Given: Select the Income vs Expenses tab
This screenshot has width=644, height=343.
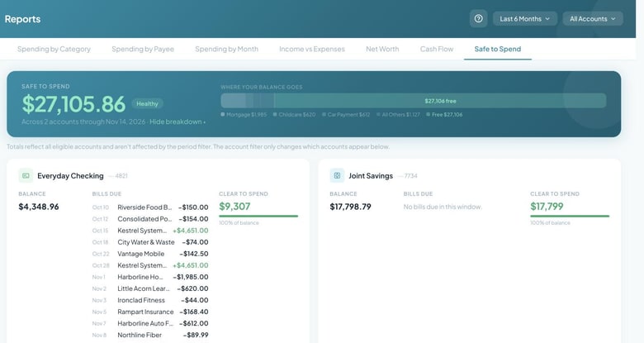Looking at the screenshot, I should tap(312, 49).
